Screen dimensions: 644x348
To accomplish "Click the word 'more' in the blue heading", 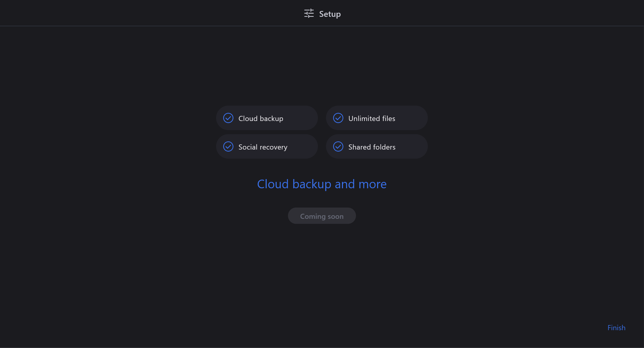I will pyautogui.click(x=372, y=184).
